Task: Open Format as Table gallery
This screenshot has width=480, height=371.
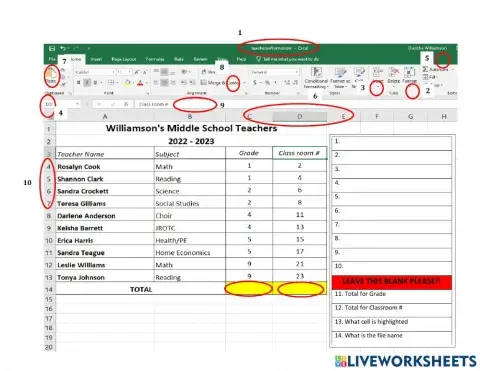Action: click(340, 78)
